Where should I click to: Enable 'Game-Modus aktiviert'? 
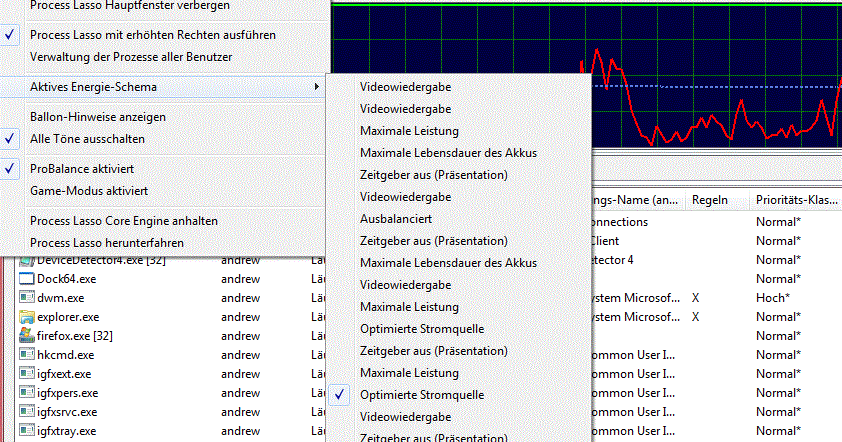click(x=164, y=191)
